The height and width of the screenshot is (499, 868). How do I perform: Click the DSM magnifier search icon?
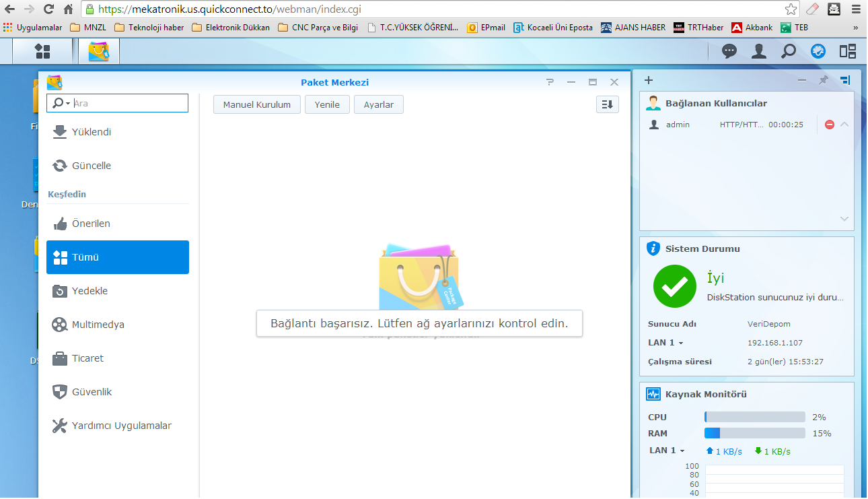tap(789, 51)
